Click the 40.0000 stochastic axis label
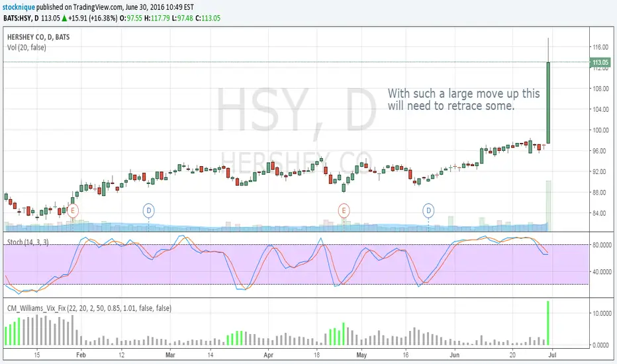The height and width of the screenshot is (364, 617). coord(602,271)
